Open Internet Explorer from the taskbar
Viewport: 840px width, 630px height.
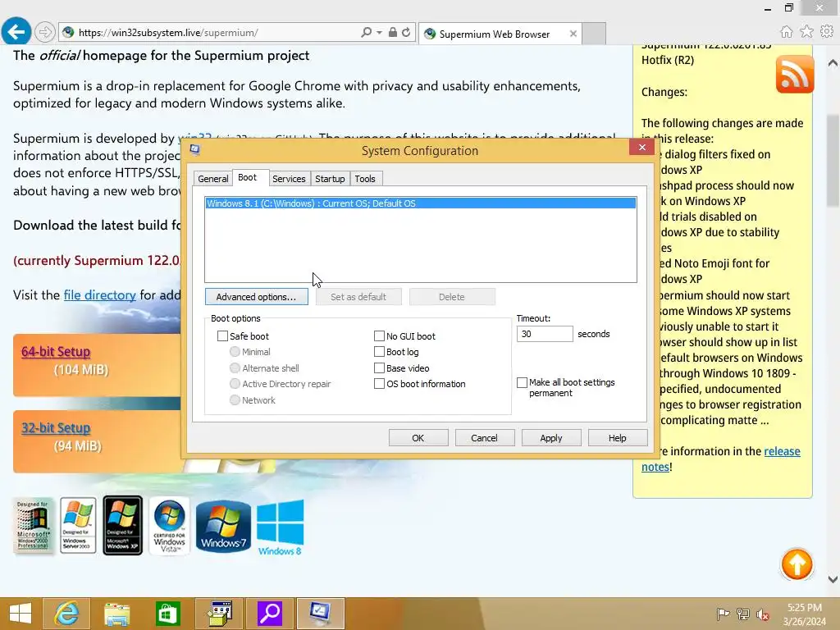point(66,614)
